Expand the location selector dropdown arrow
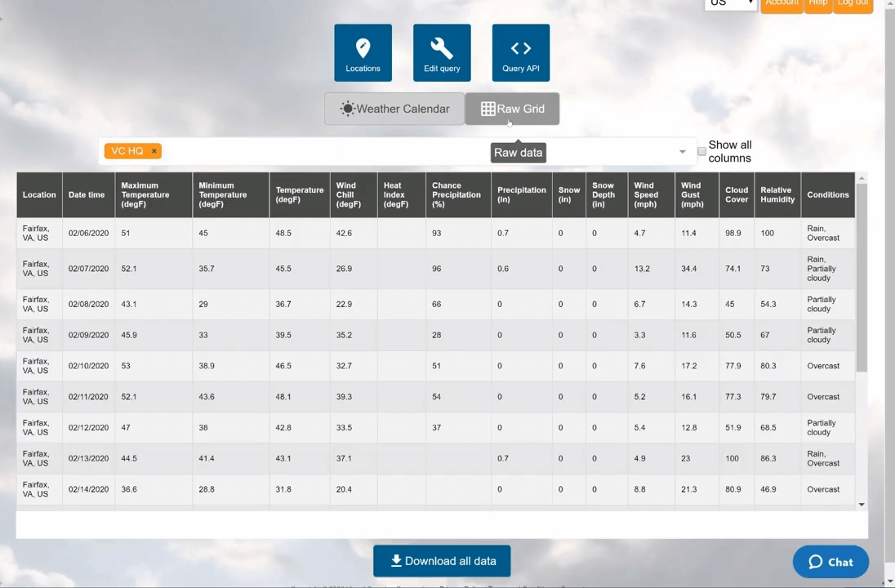This screenshot has height=588, width=895. tap(682, 152)
